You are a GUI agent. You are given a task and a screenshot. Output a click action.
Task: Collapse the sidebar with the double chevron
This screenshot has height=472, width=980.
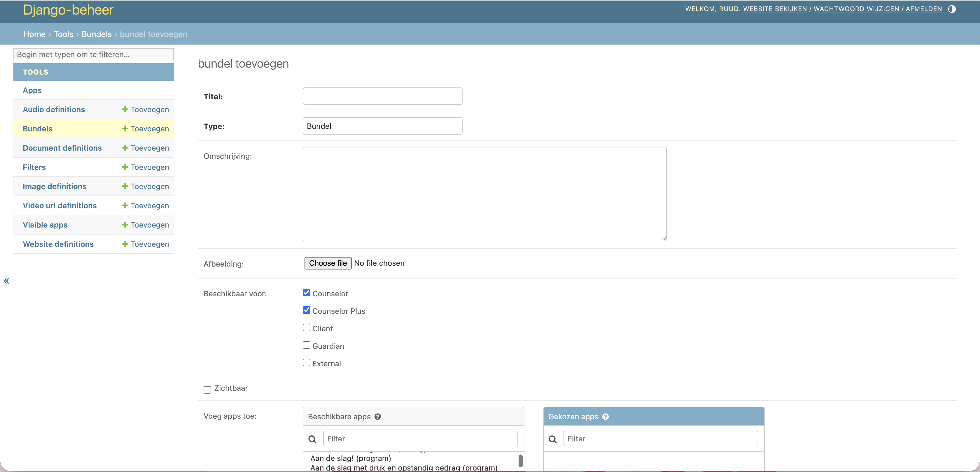tap(6, 281)
